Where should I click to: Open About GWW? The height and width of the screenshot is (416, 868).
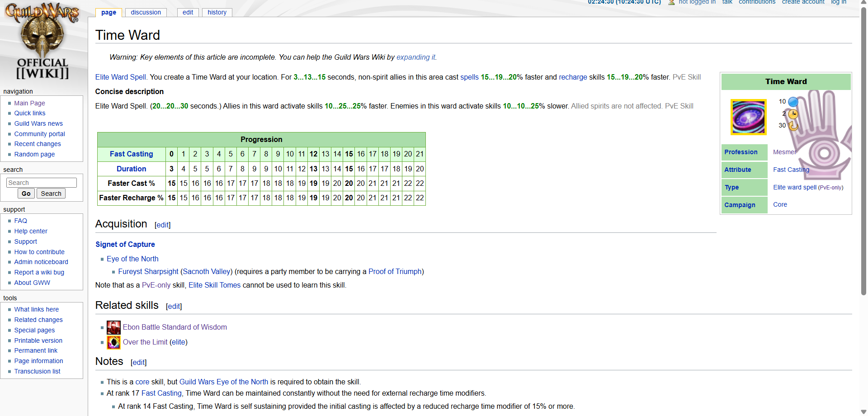32,283
